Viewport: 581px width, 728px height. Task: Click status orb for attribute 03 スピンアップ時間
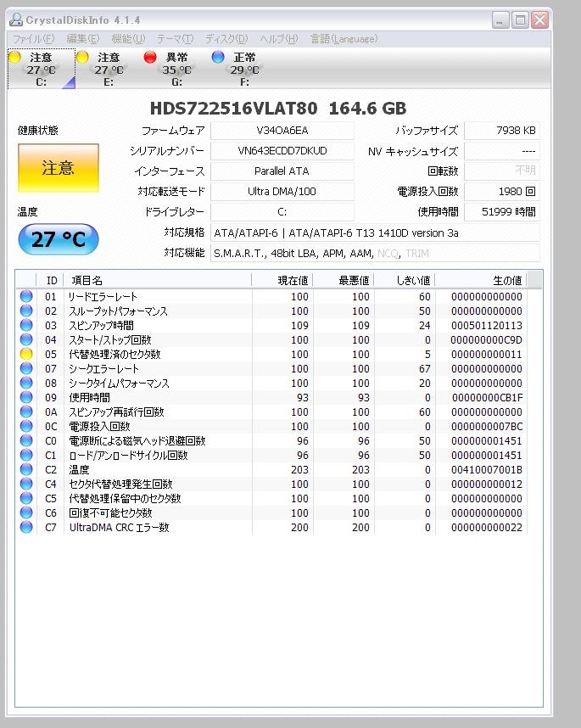26,325
